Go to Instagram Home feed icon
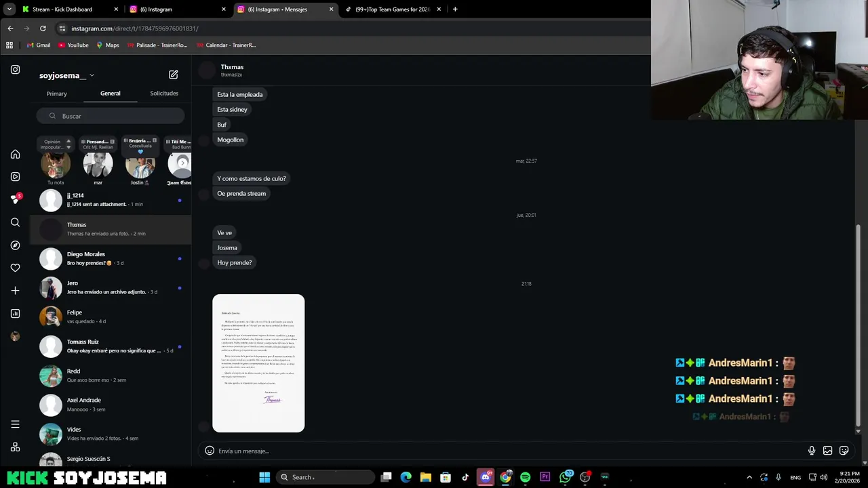 tap(15, 154)
